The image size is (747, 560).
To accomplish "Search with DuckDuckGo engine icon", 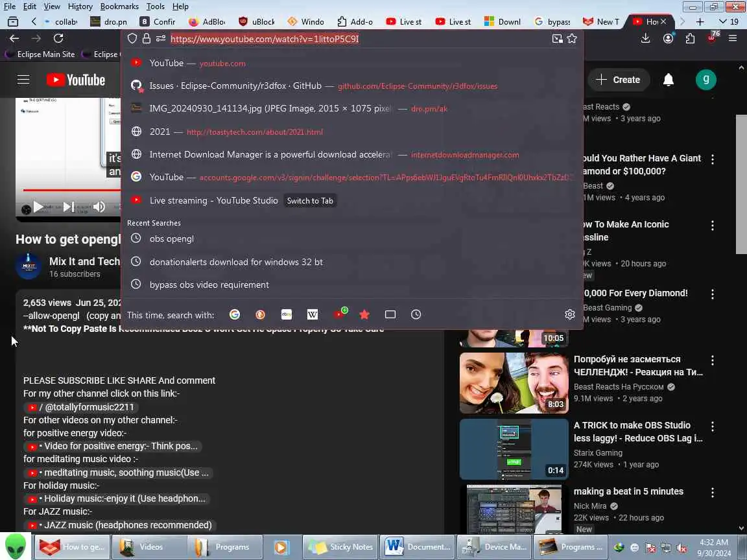I will (x=260, y=314).
